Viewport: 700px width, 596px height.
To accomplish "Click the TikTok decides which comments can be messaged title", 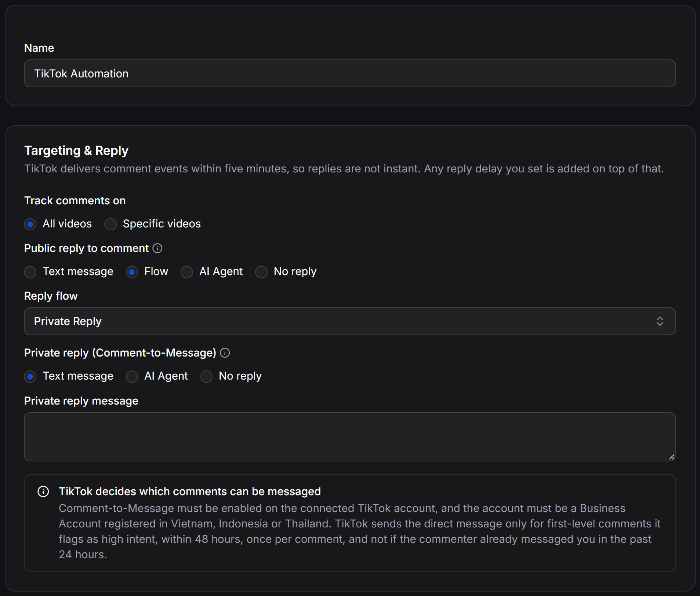I will 190,491.
